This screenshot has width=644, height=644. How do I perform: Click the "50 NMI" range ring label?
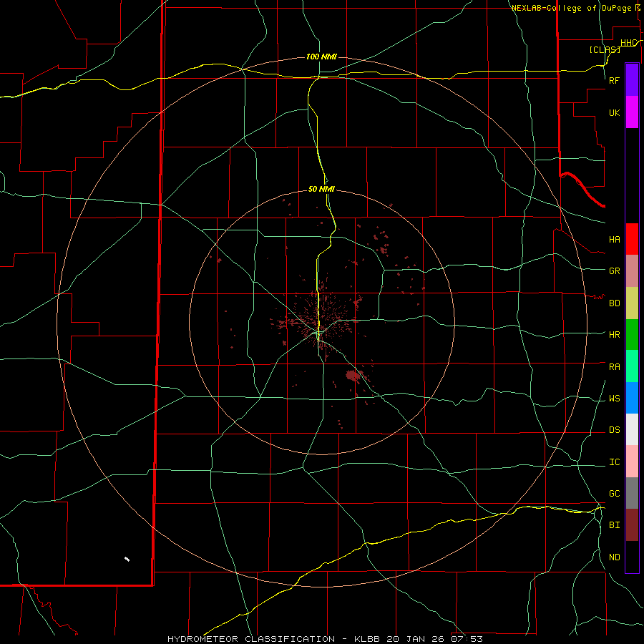pos(321,189)
